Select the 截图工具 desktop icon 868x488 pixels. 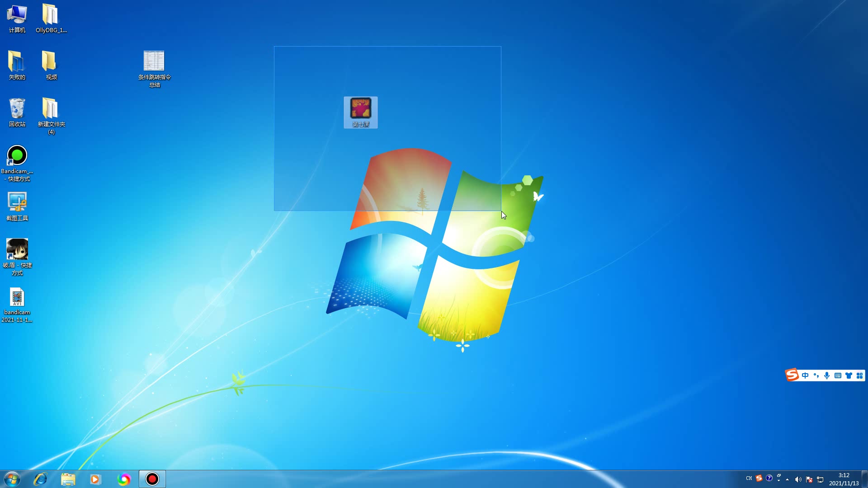(x=17, y=206)
